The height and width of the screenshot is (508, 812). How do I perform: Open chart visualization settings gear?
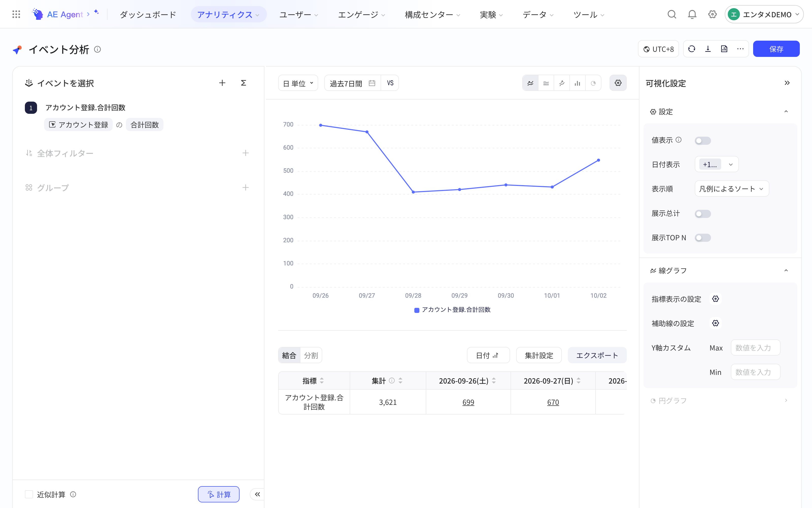pyautogui.click(x=618, y=83)
